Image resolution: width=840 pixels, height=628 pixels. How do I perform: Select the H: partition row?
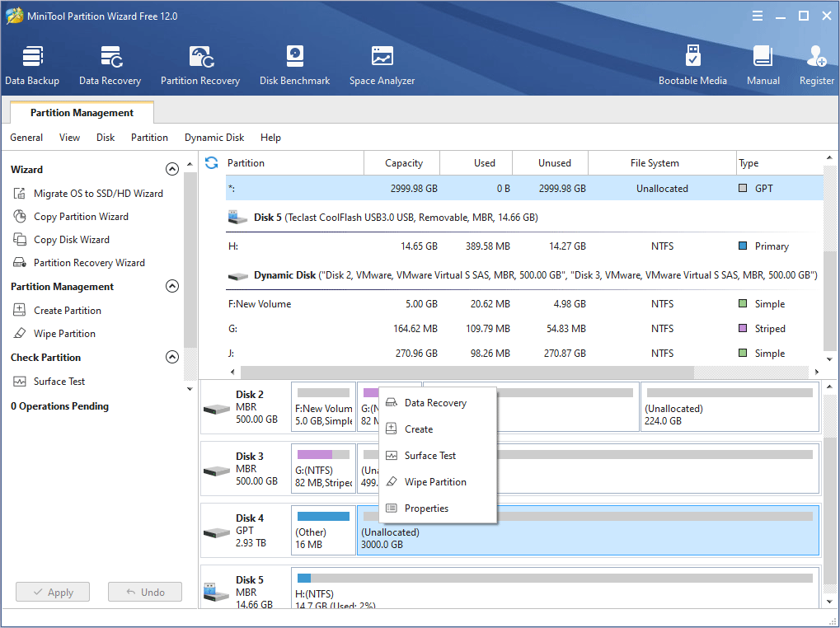coord(524,246)
